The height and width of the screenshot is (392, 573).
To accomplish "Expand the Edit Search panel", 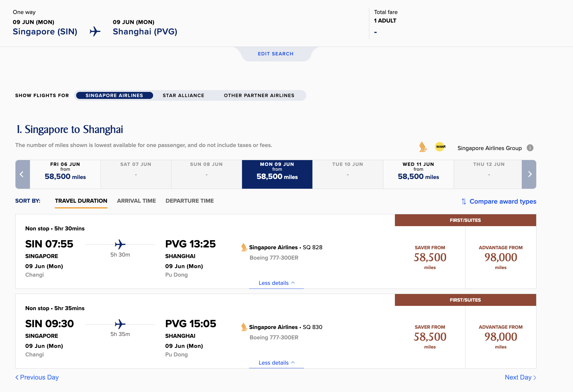I will pos(276,54).
